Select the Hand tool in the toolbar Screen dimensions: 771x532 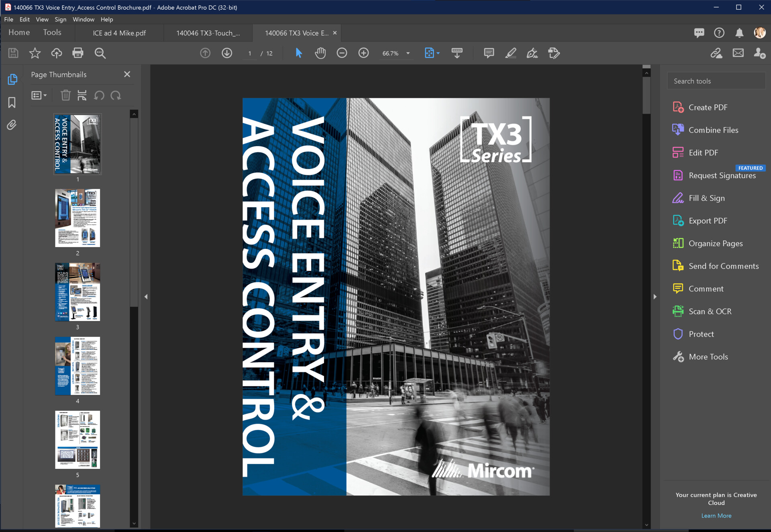[x=320, y=53]
